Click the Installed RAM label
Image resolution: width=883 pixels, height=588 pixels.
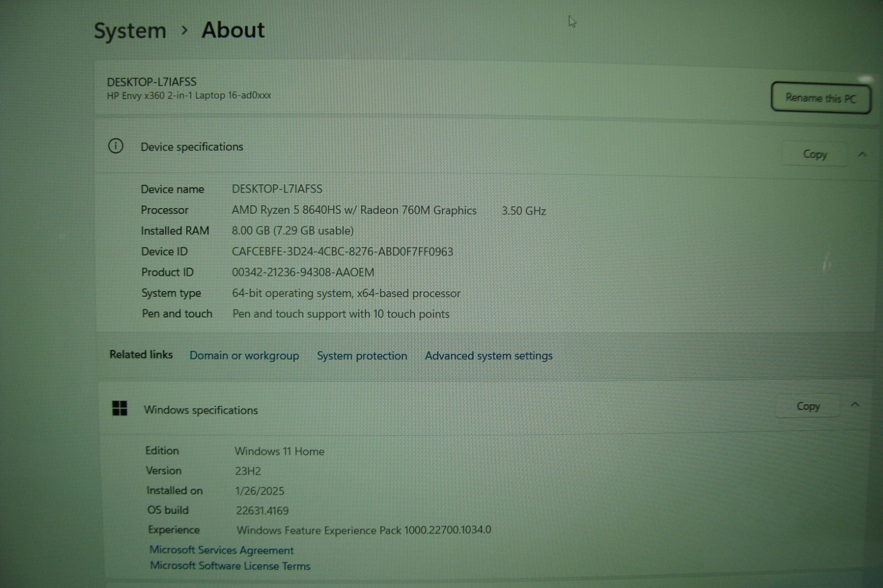click(x=175, y=231)
